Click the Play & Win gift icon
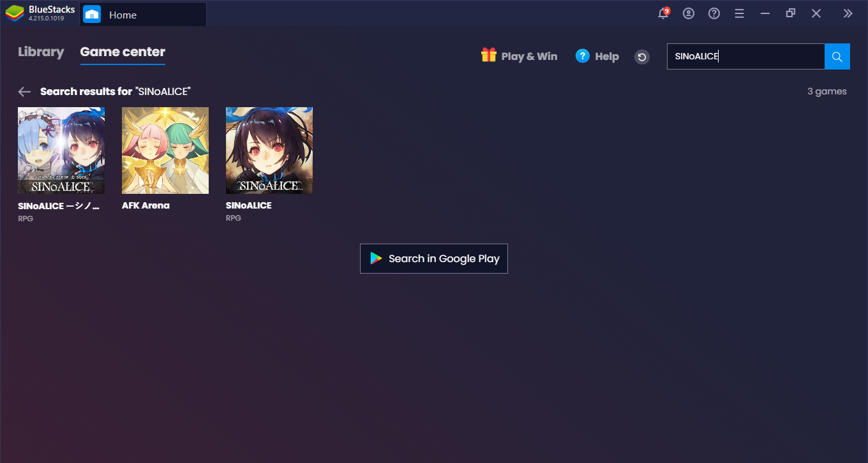Image resolution: width=868 pixels, height=463 pixels. pos(489,55)
